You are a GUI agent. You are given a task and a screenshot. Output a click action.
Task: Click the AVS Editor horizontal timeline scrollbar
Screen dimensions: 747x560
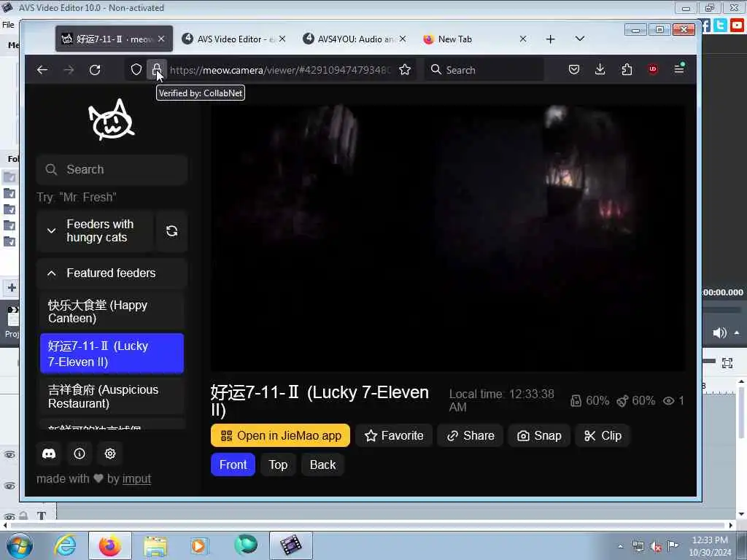click(x=367, y=525)
